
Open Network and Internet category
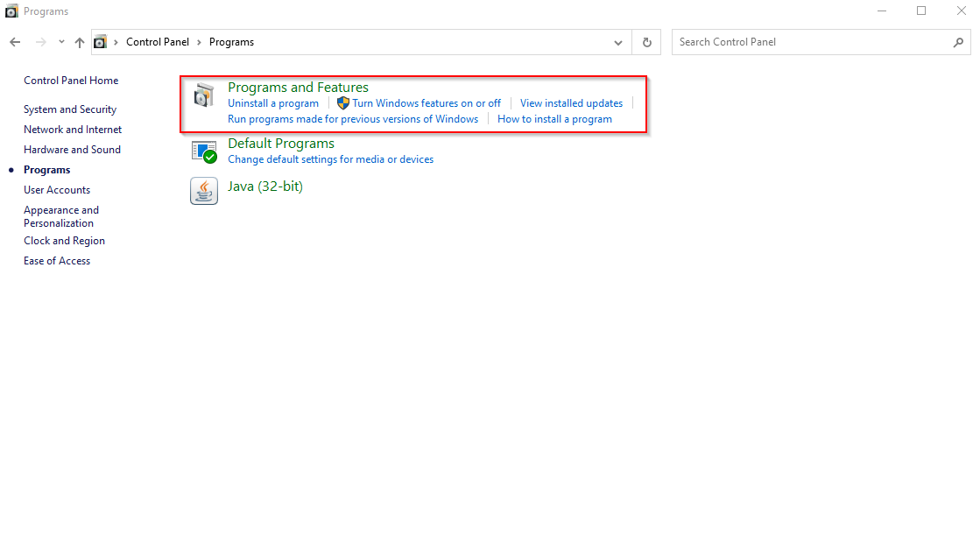73,130
